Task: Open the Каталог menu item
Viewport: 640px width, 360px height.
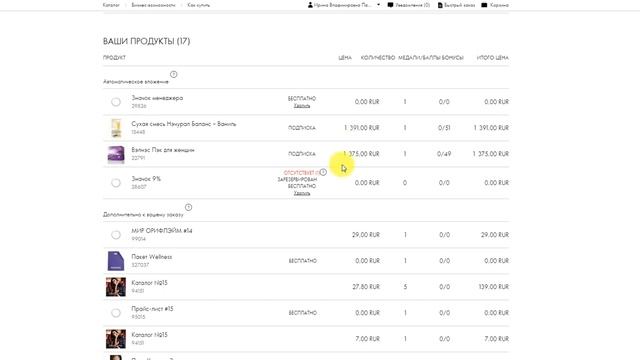Action: point(111,5)
